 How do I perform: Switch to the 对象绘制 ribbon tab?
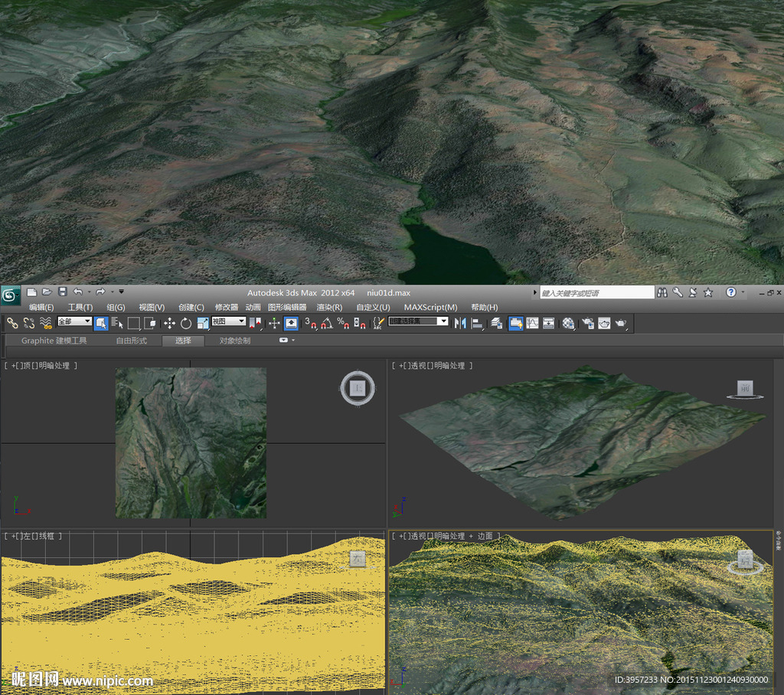234,341
